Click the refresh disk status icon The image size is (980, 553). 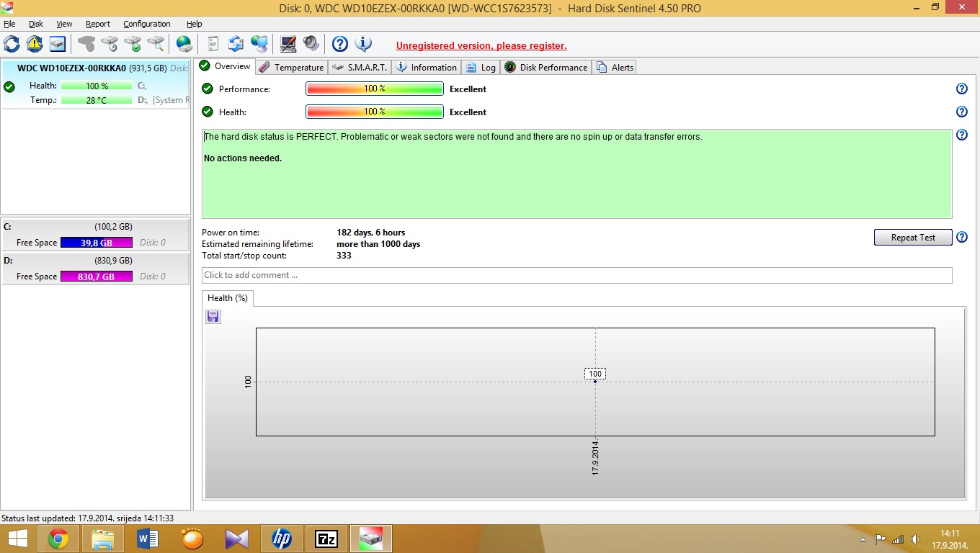[12, 44]
